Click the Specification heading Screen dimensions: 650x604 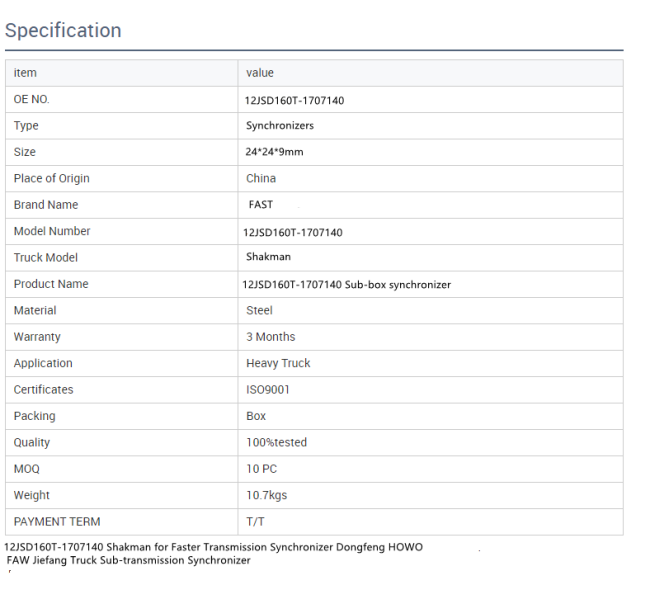[63, 31]
